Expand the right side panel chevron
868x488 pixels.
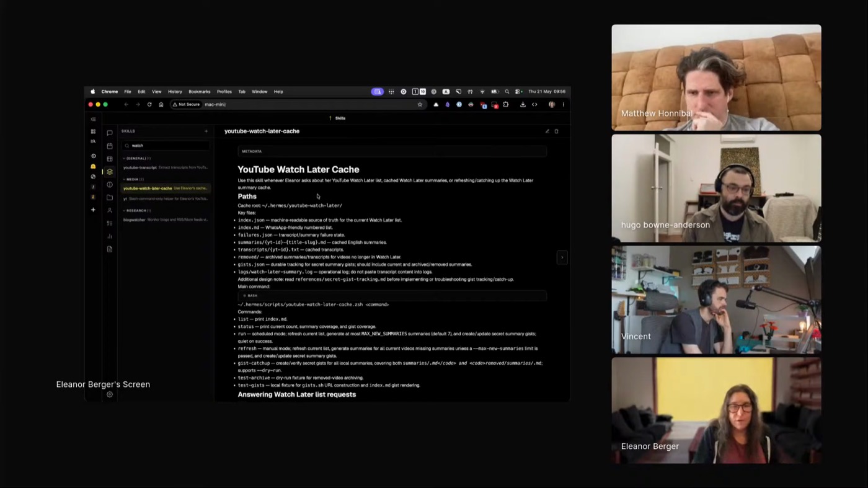(x=562, y=257)
